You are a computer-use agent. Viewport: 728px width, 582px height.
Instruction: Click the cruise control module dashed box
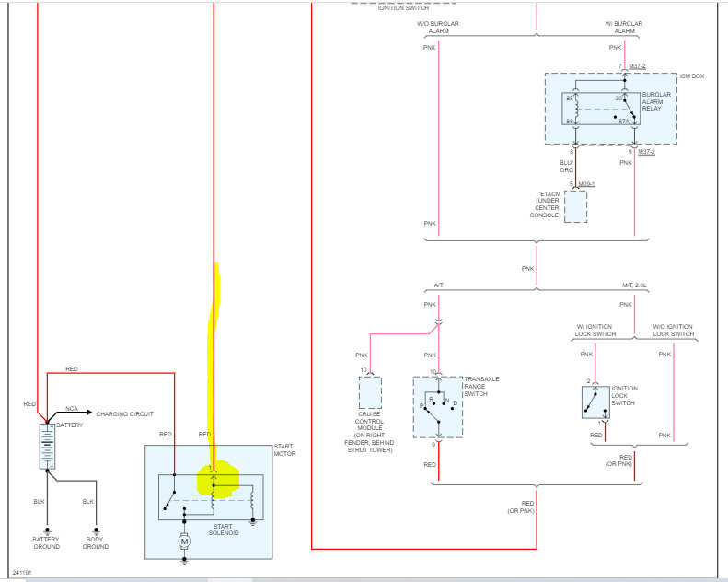370,392
